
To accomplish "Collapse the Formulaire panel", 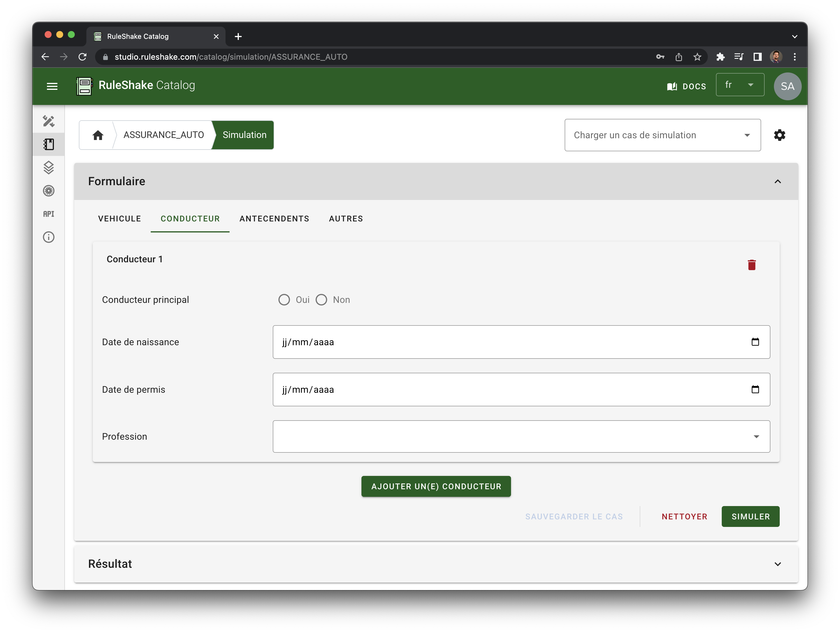I will (x=777, y=181).
